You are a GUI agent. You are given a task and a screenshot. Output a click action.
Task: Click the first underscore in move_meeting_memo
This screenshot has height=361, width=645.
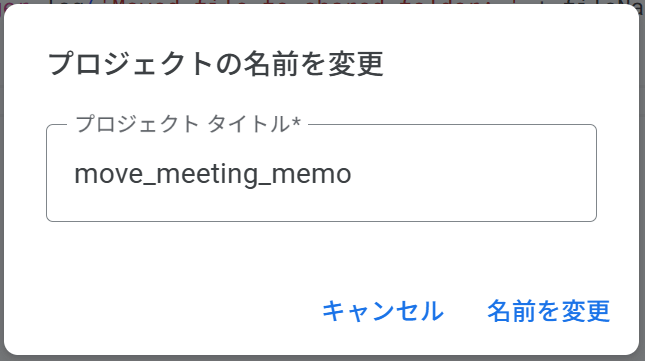point(149,184)
